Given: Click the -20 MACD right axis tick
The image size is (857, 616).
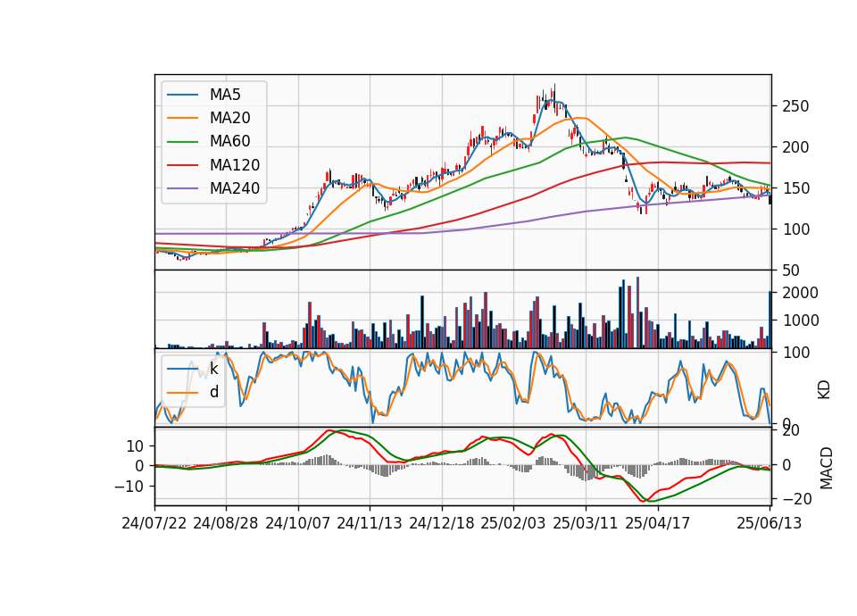Looking at the screenshot, I should [797, 499].
